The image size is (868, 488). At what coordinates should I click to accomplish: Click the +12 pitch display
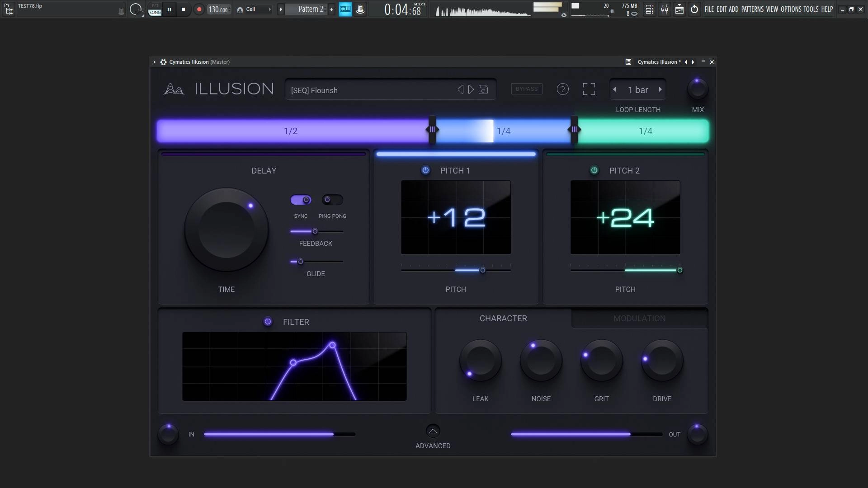(456, 217)
